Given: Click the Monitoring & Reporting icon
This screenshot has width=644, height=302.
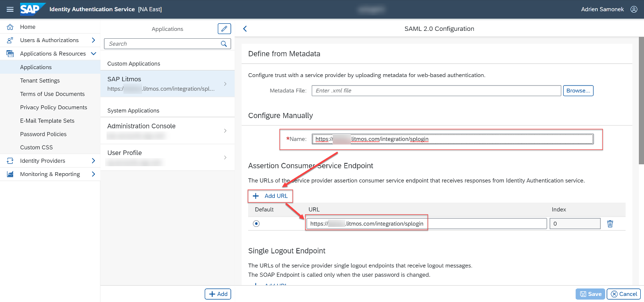Looking at the screenshot, I should click(x=10, y=174).
